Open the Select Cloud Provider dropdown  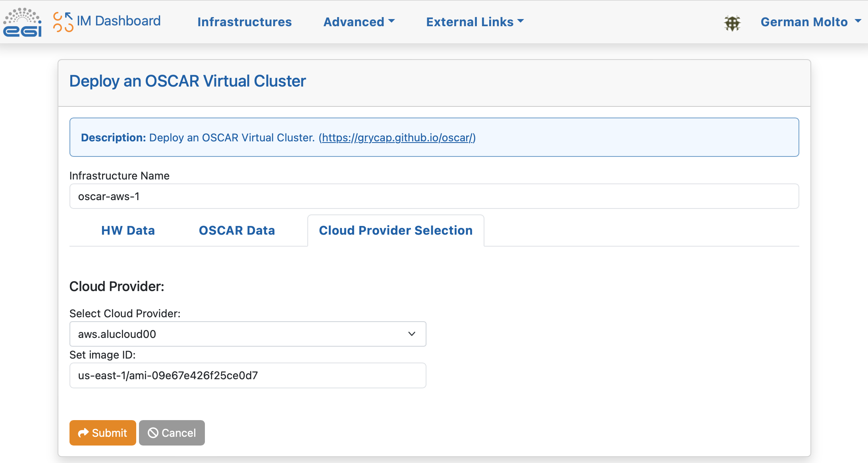(238, 334)
